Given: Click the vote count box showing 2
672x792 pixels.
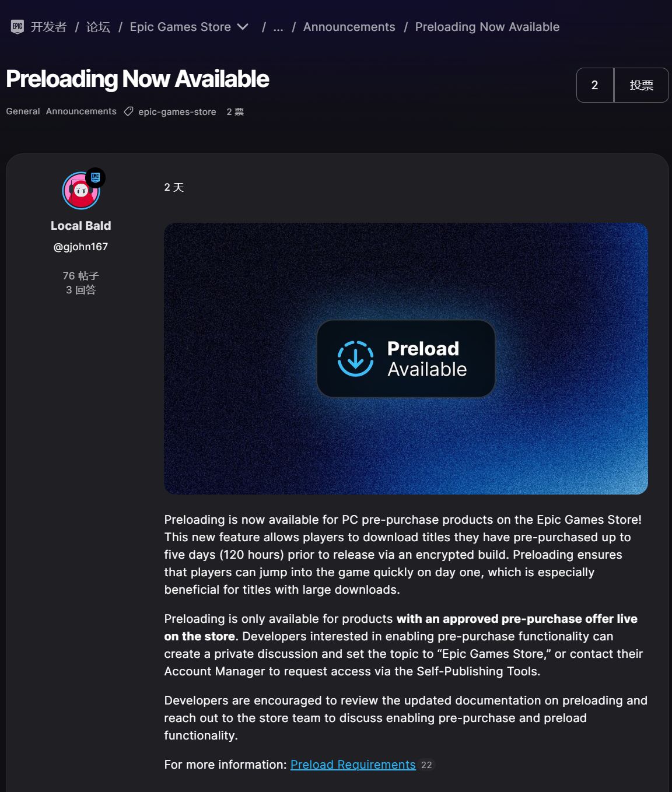Looking at the screenshot, I should pos(594,85).
